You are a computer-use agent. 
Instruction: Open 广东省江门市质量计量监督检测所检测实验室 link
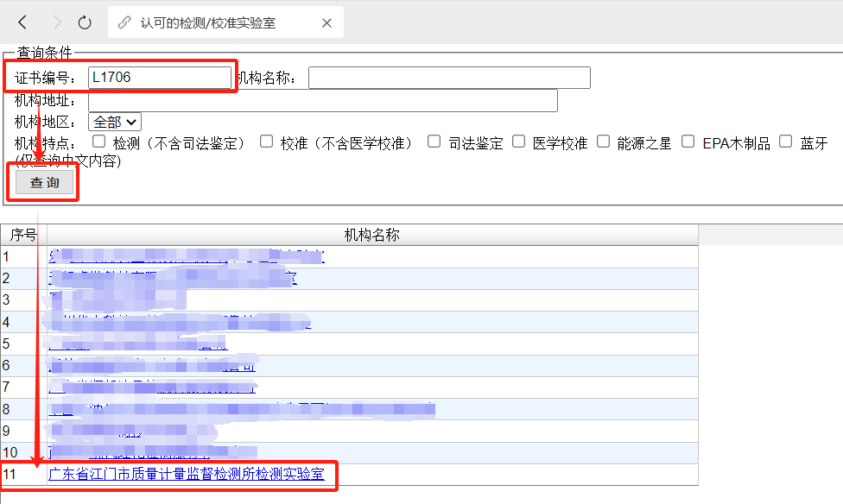click(x=187, y=475)
